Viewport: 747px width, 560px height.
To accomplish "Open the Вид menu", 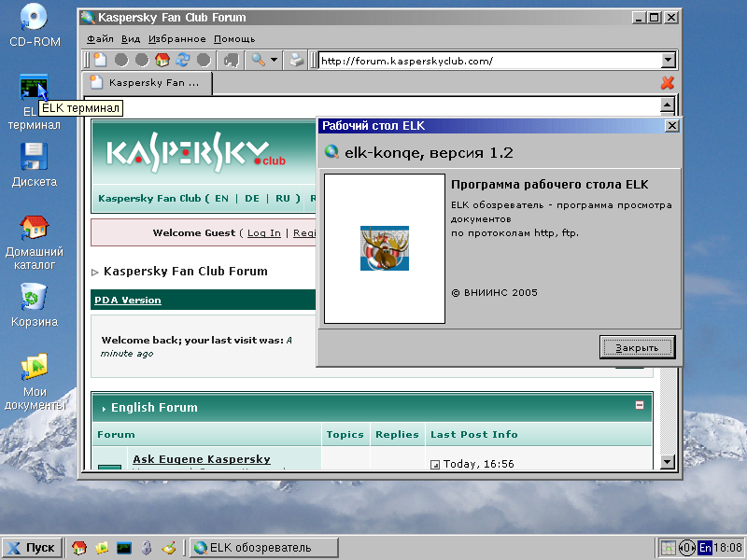I will click(x=131, y=39).
